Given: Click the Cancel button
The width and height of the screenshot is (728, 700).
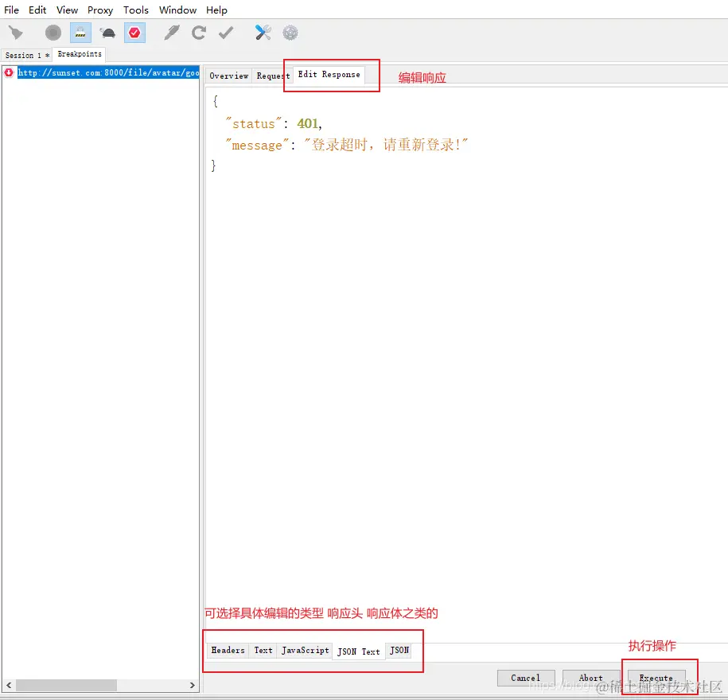Looking at the screenshot, I should 526,679.
